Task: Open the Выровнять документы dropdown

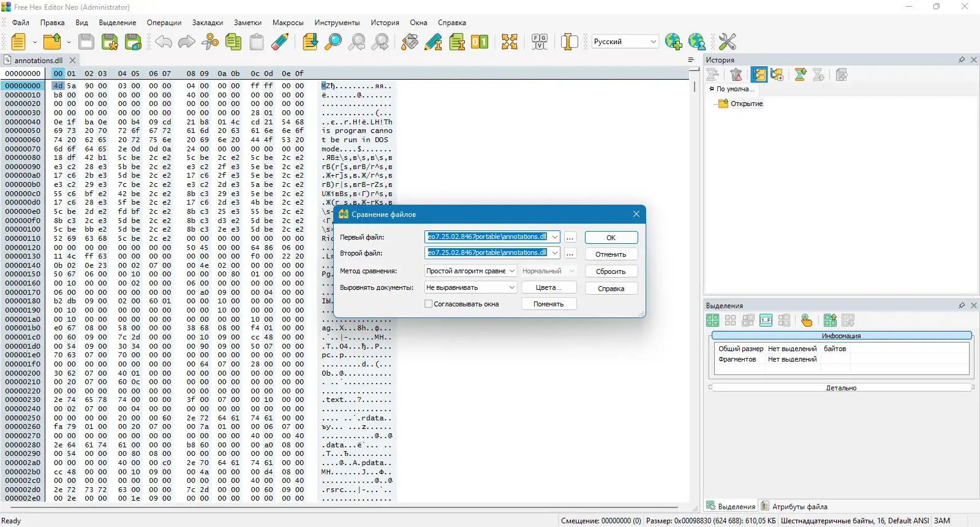Action: pos(471,287)
